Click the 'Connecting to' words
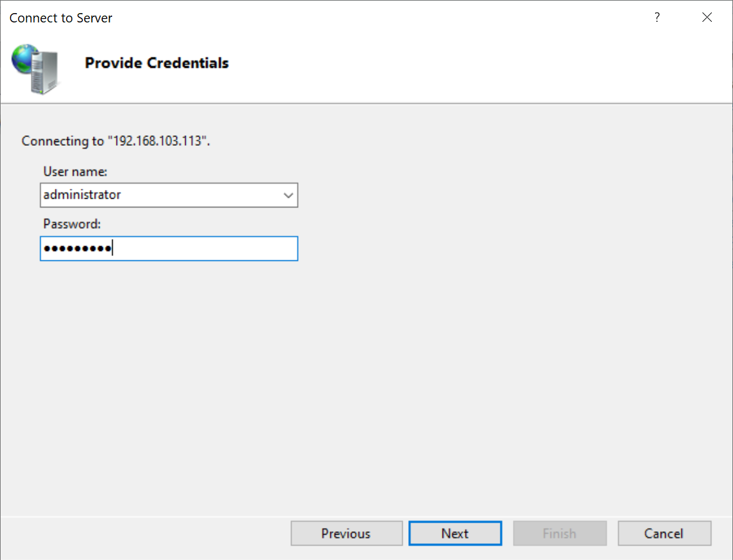The height and width of the screenshot is (560, 733). (62, 141)
